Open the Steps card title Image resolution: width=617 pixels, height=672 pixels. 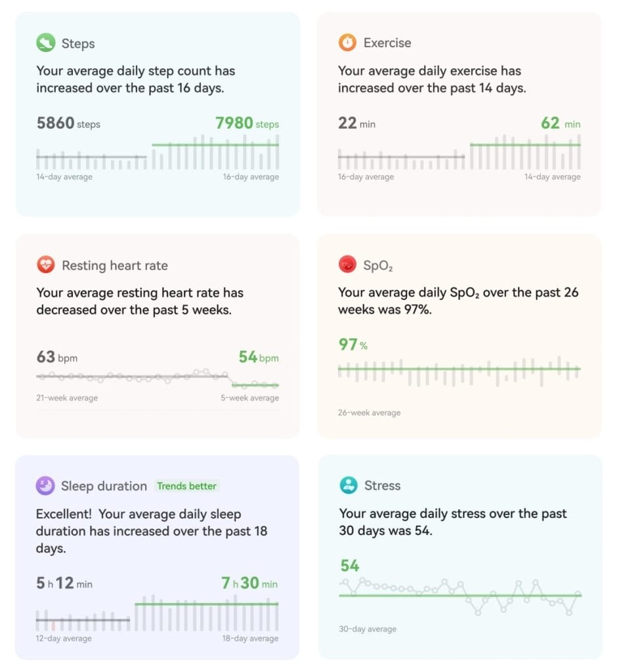78,44
